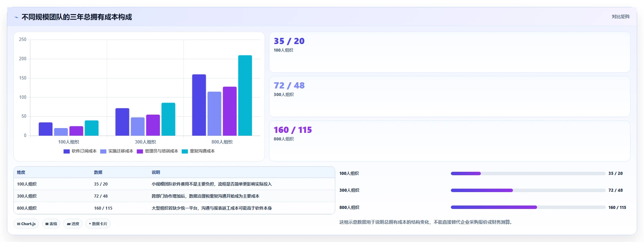644x242 pixels.
Task: Select the 表格 tag chip
Action: click(x=51, y=224)
